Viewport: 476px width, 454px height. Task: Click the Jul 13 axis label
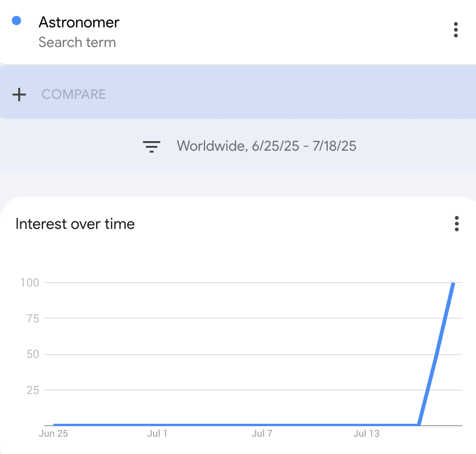click(366, 433)
